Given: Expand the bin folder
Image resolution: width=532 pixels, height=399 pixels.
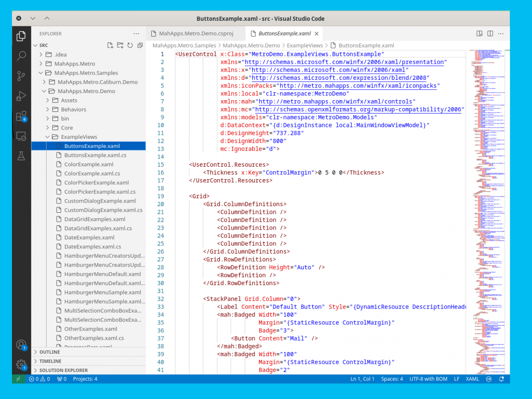Looking at the screenshot, I should click(89, 118).
